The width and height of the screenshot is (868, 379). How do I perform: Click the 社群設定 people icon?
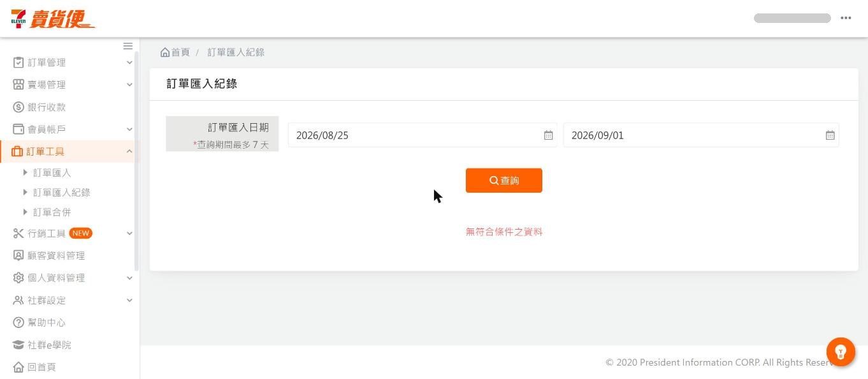[18, 300]
